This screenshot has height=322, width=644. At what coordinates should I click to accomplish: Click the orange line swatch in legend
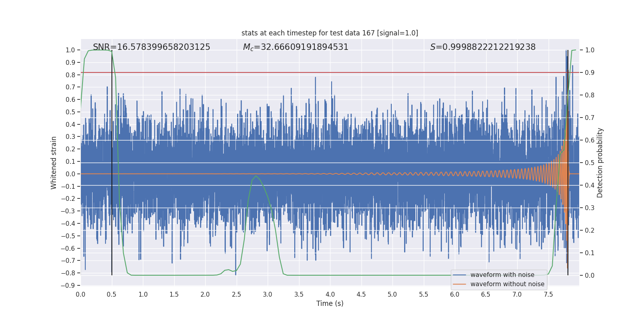(x=459, y=284)
